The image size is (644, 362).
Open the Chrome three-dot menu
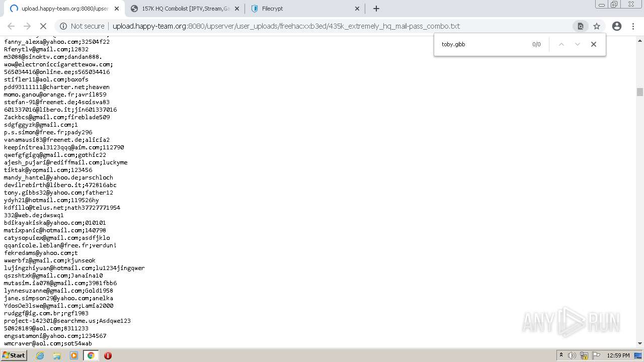pos(633,26)
